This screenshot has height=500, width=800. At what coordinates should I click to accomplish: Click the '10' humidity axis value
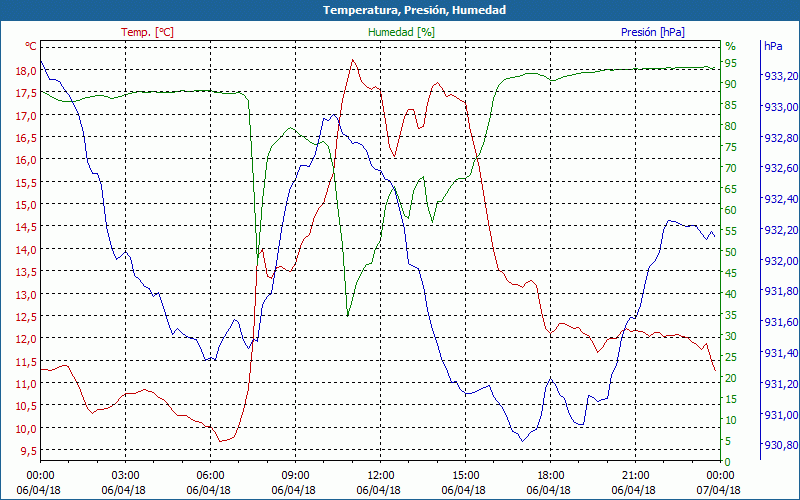[731, 420]
